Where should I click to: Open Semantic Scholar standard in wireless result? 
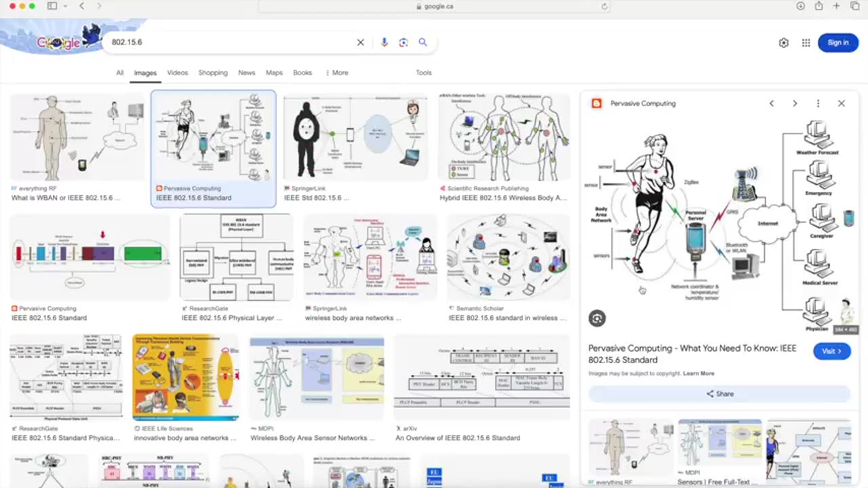(508, 257)
